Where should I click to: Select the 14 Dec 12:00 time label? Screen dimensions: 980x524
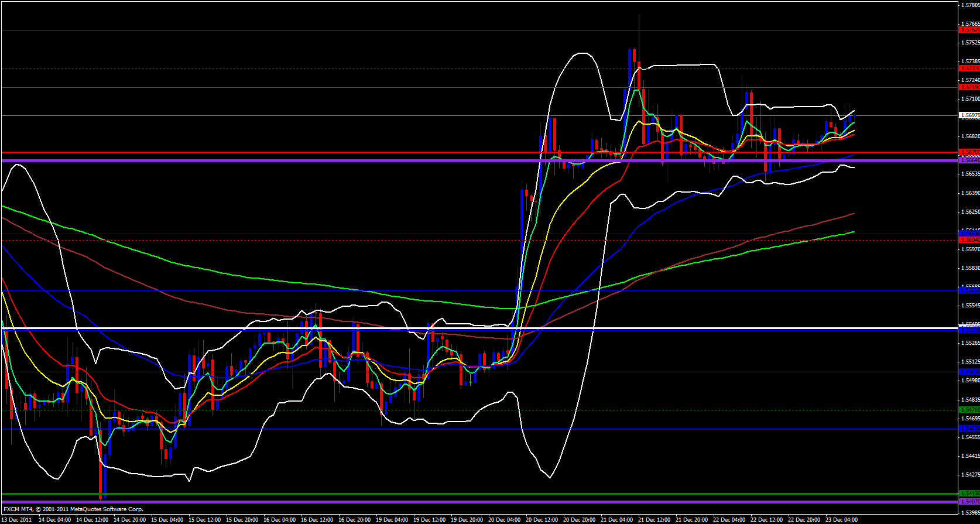(x=91, y=519)
